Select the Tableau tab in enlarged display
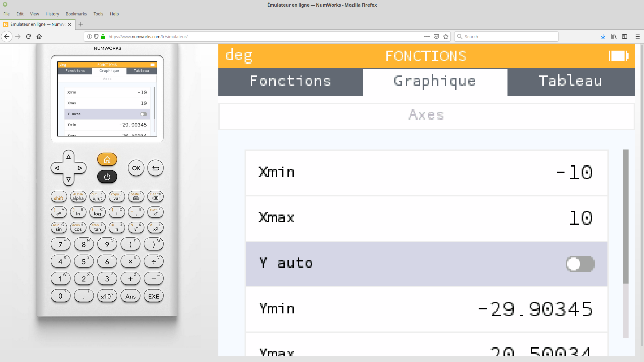644x362 pixels. click(x=571, y=82)
